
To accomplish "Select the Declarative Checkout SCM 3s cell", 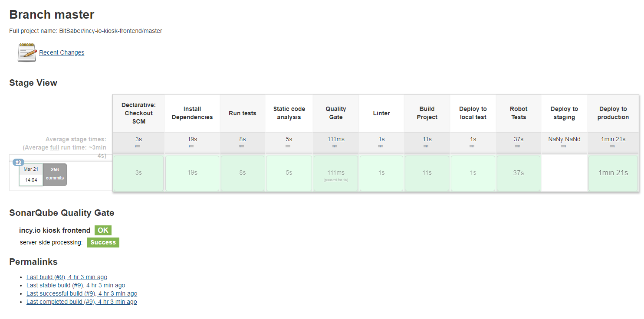I will click(138, 173).
